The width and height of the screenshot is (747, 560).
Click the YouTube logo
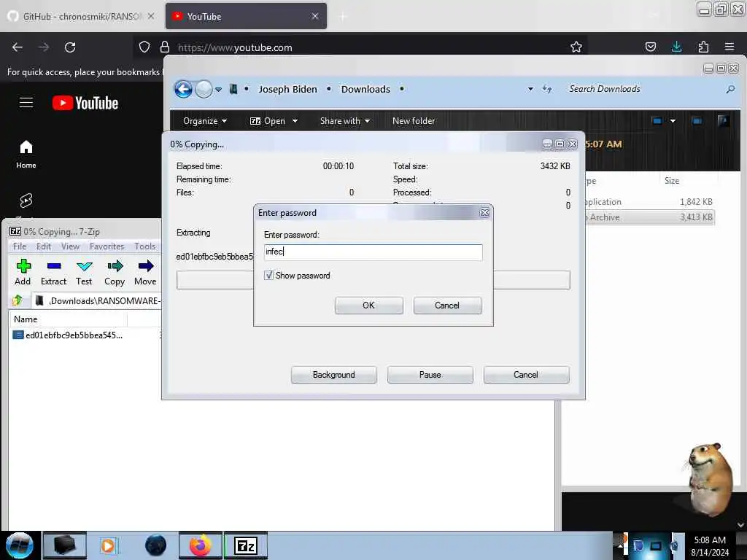pos(85,103)
